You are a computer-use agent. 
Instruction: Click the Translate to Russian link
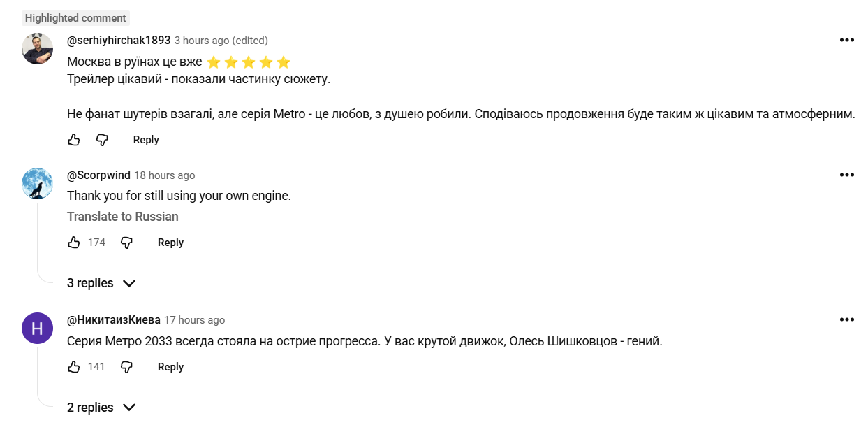point(122,217)
